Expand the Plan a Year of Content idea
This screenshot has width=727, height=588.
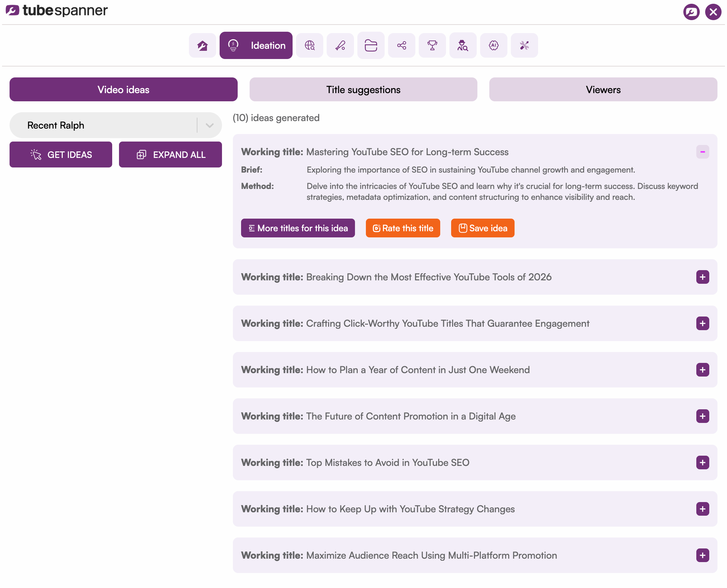tap(703, 370)
